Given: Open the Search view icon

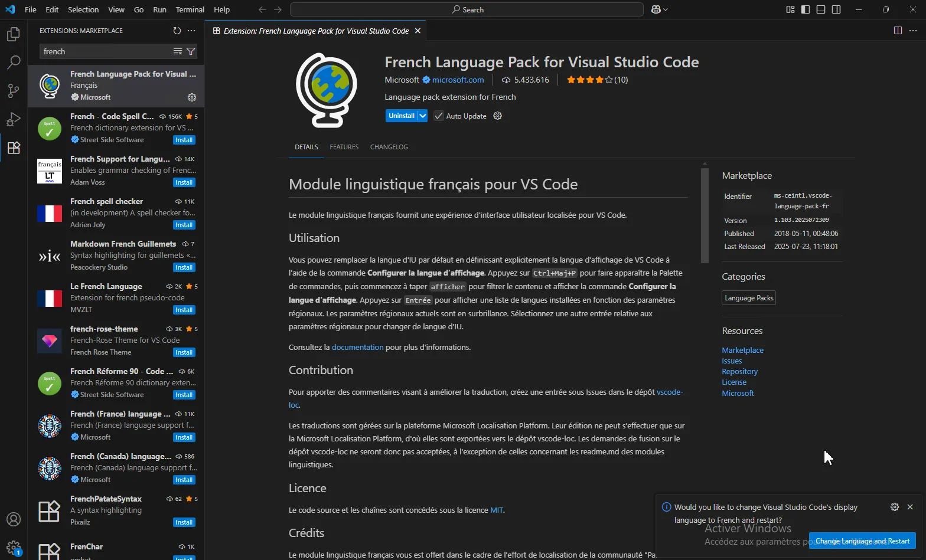Looking at the screenshot, I should click(x=13, y=62).
